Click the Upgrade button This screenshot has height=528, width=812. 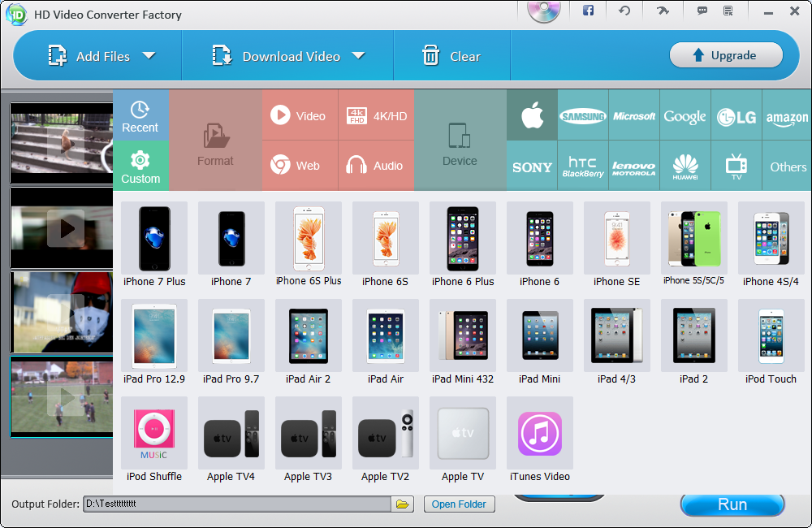tap(726, 55)
